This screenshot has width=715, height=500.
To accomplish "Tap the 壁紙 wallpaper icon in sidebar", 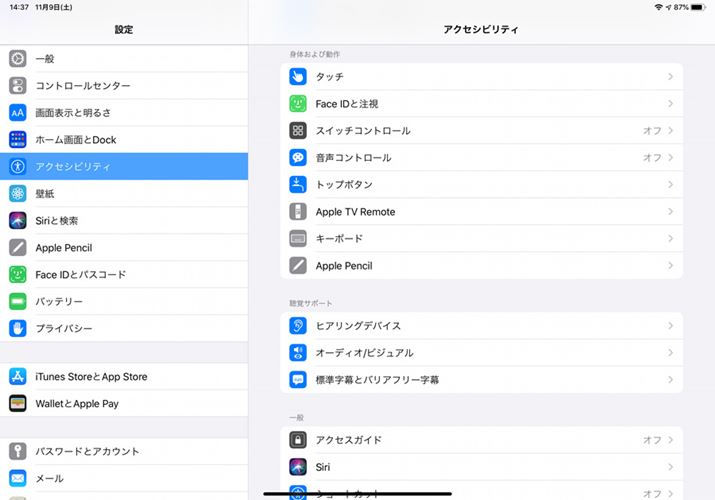I will pyautogui.click(x=18, y=194).
